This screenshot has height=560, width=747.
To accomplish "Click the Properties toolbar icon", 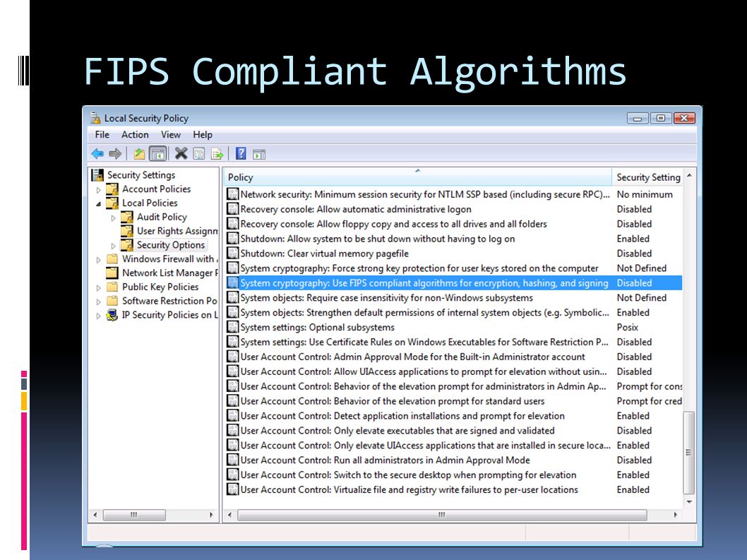I will [x=199, y=153].
